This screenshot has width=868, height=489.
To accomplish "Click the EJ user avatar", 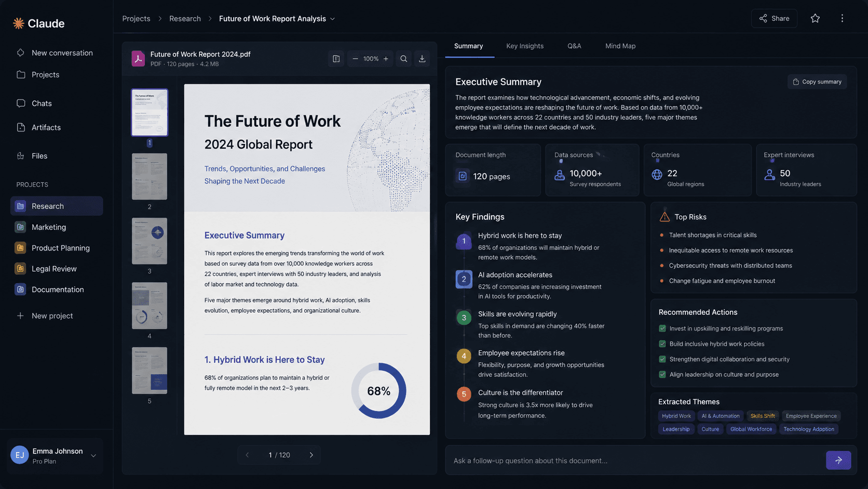I will pyautogui.click(x=20, y=455).
